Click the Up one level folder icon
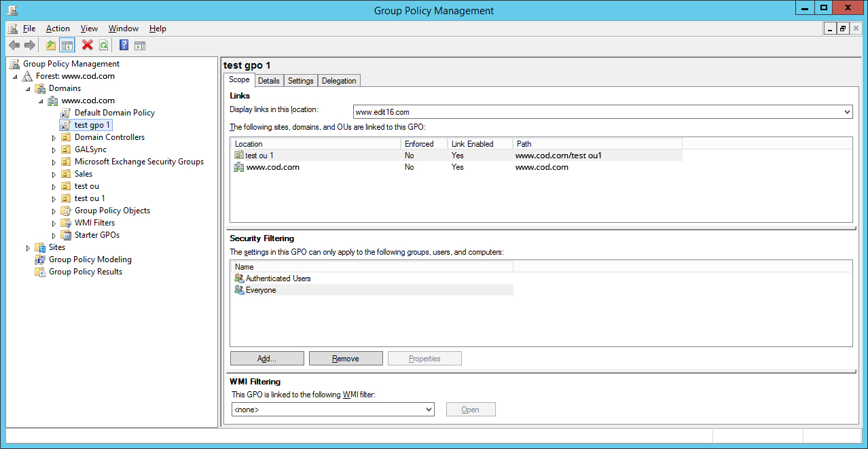 click(x=51, y=46)
